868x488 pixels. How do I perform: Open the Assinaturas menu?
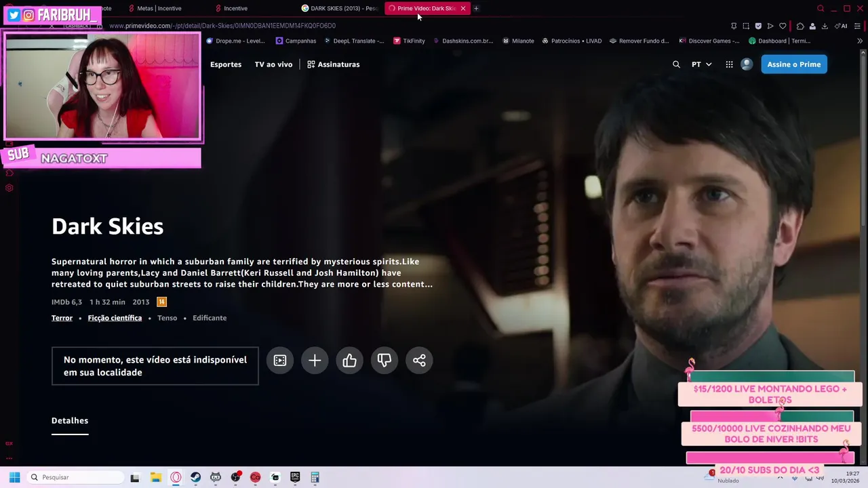pos(333,64)
